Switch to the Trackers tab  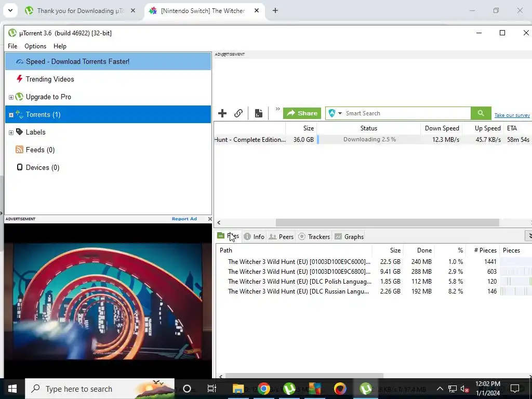[314, 236]
